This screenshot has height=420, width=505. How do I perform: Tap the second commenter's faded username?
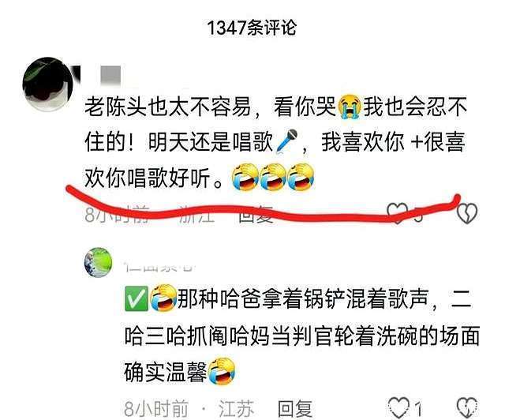pyautogui.click(x=159, y=267)
